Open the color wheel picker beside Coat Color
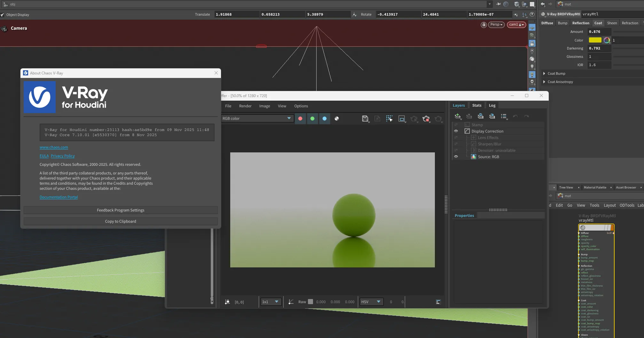This screenshot has width=644, height=338. (x=607, y=40)
